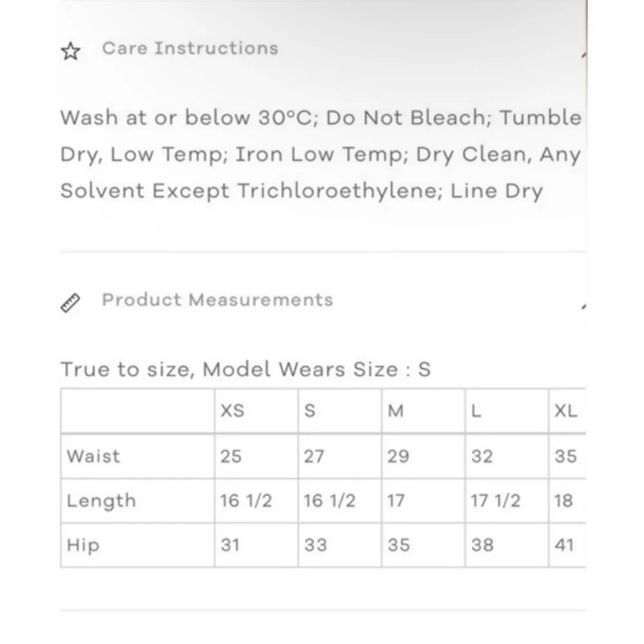Click the Hip row label
644x644 pixels.
[x=83, y=545]
